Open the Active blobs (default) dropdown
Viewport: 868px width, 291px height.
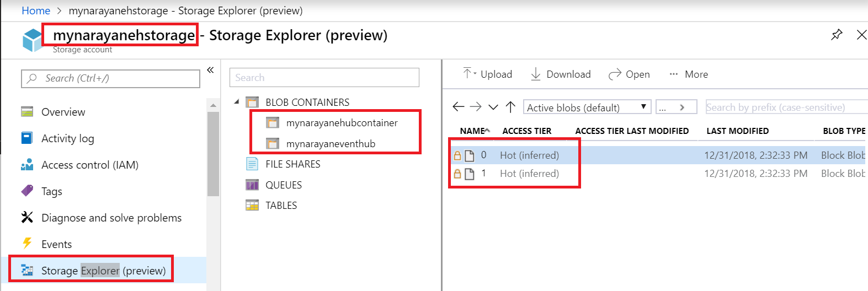click(587, 107)
